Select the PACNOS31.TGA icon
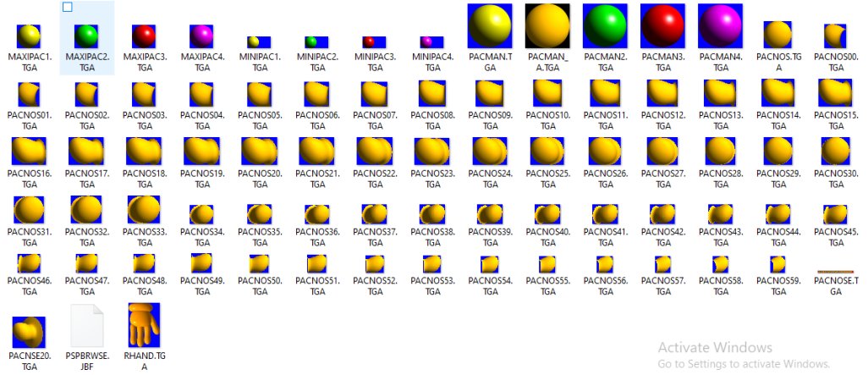 (29, 209)
